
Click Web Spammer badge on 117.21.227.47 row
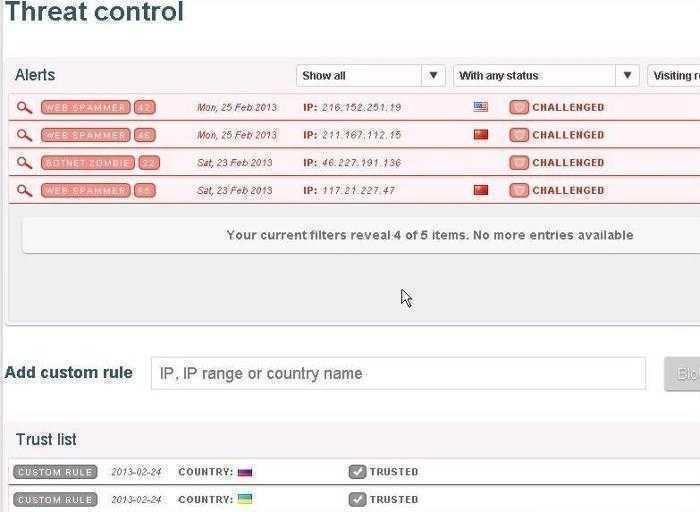[85, 191]
